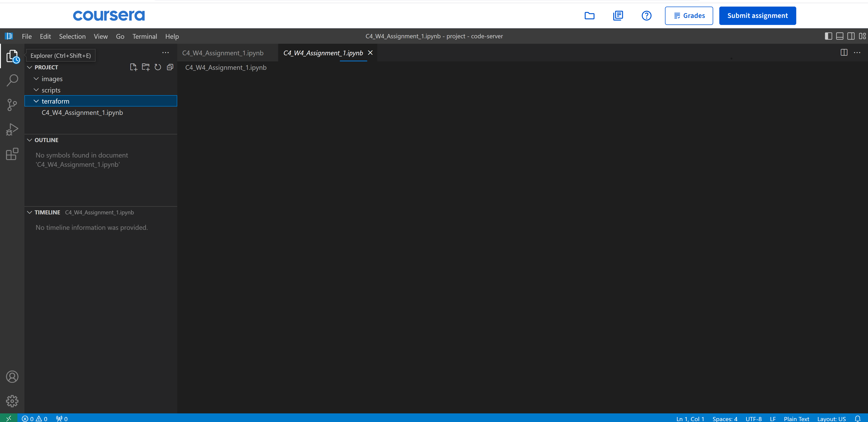Open the Source Control view
The height and width of the screenshot is (422, 868).
12,105
